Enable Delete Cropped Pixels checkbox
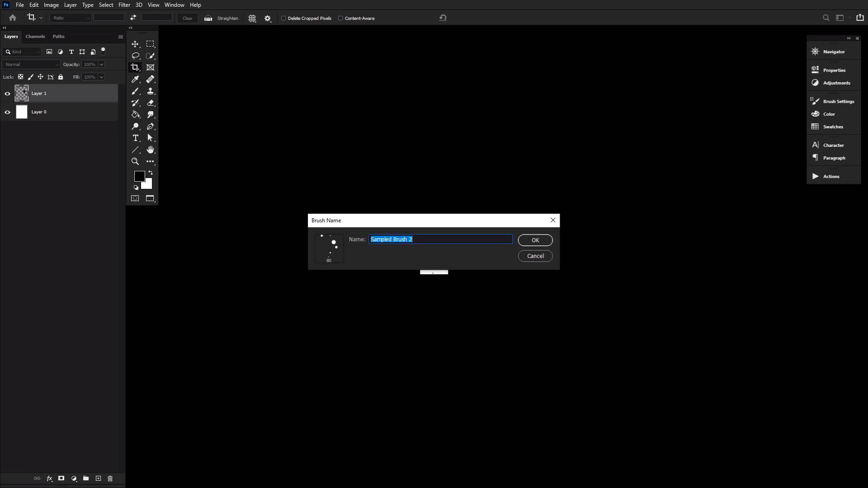The image size is (868, 488). (x=284, y=18)
